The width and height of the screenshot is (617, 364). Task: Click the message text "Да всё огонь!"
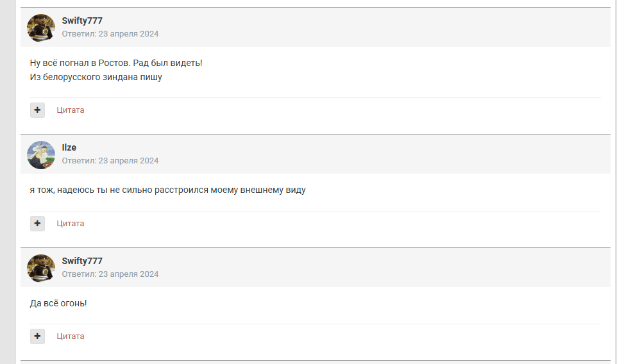(58, 303)
